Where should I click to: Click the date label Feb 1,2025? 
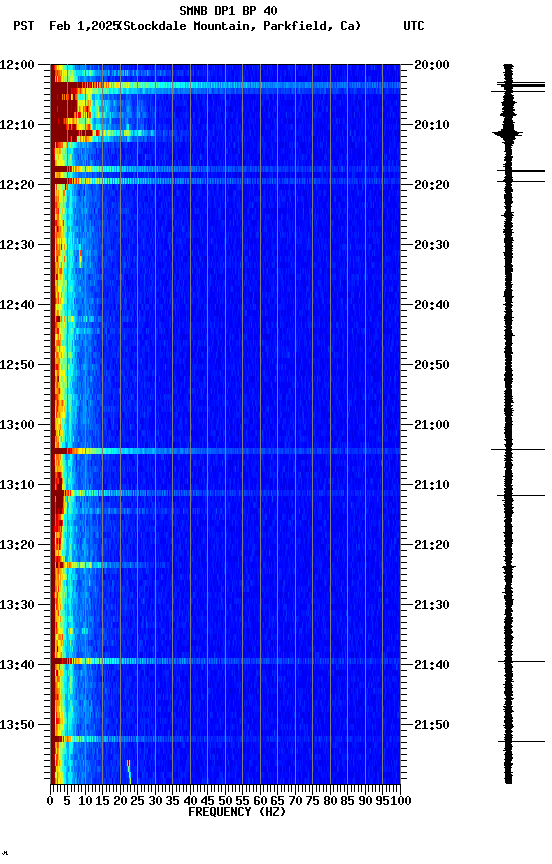(84, 26)
